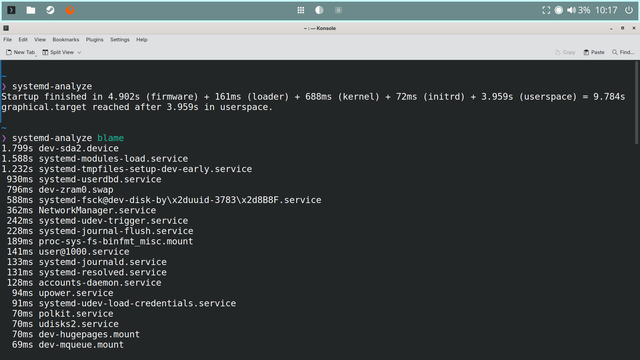
Task: Click the terminal vertical scrollbar handle
Action: (637, 102)
